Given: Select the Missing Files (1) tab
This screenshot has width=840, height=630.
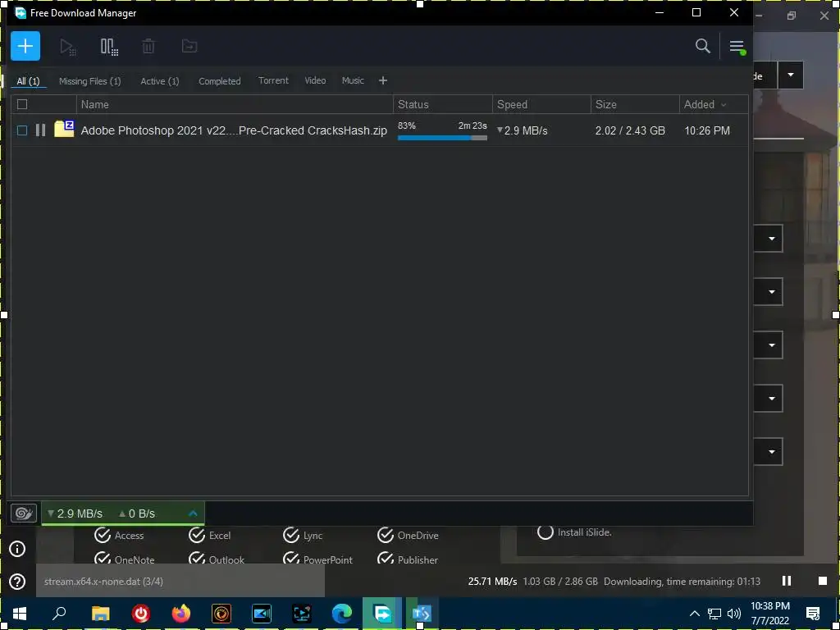Looking at the screenshot, I should point(90,81).
